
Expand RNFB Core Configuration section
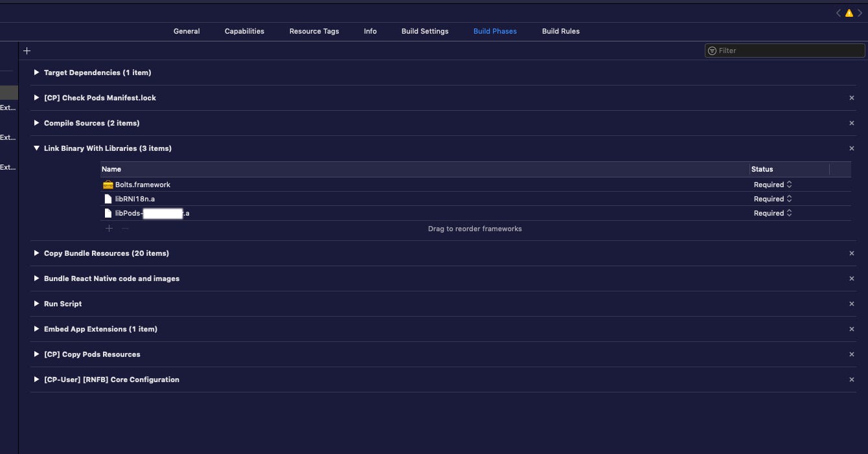coord(36,380)
